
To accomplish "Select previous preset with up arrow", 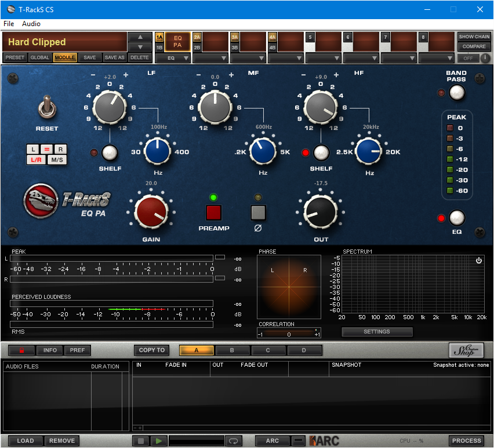I will tap(140, 37).
